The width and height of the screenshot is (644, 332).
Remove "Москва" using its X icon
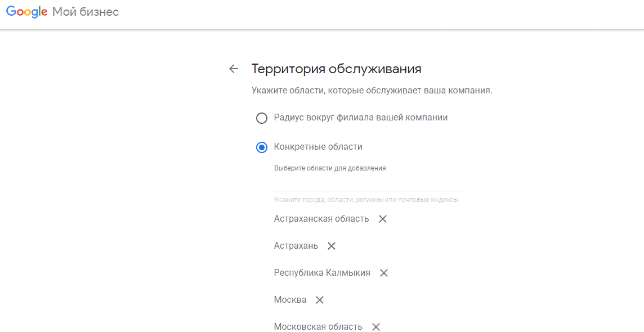(x=319, y=300)
